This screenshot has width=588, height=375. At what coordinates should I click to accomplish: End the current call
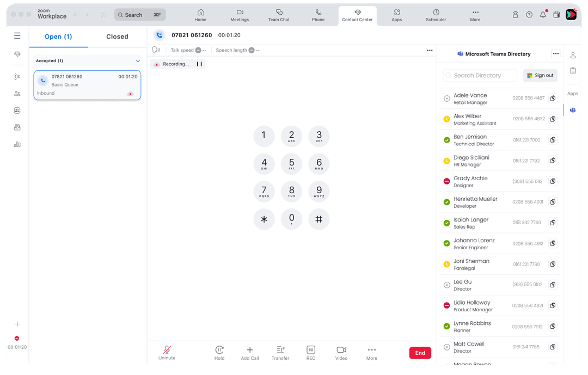pos(420,353)
